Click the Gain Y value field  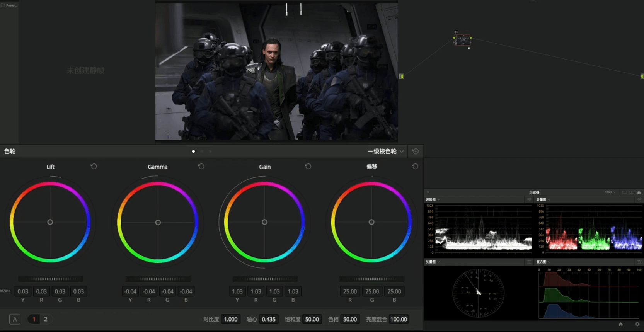[x=237, y=291]
